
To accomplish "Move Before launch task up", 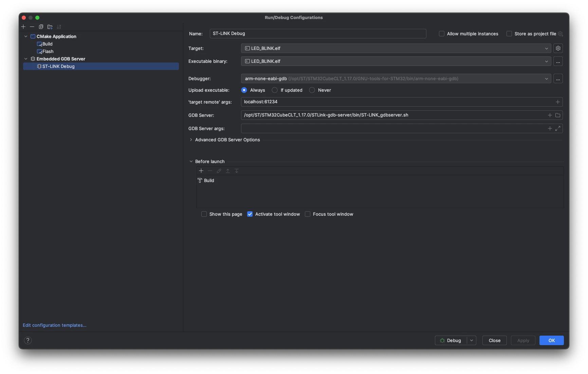I will [228, 171].
